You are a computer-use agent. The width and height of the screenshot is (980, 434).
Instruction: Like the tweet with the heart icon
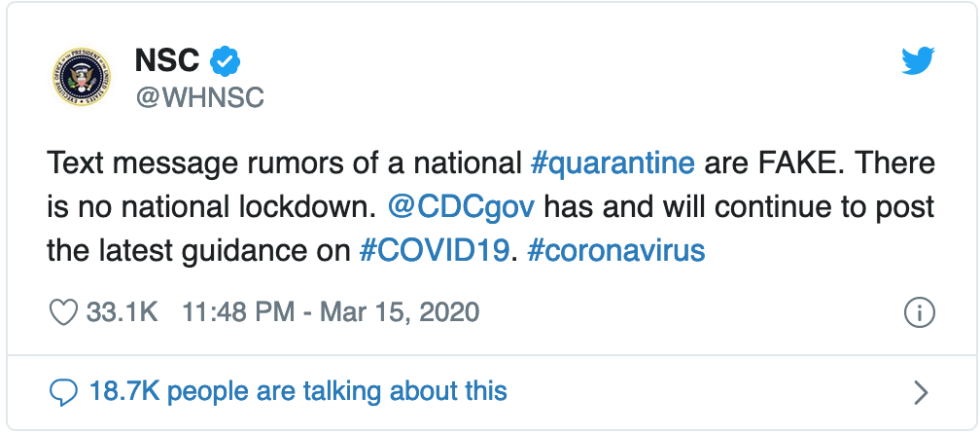[x=63, y=312]
